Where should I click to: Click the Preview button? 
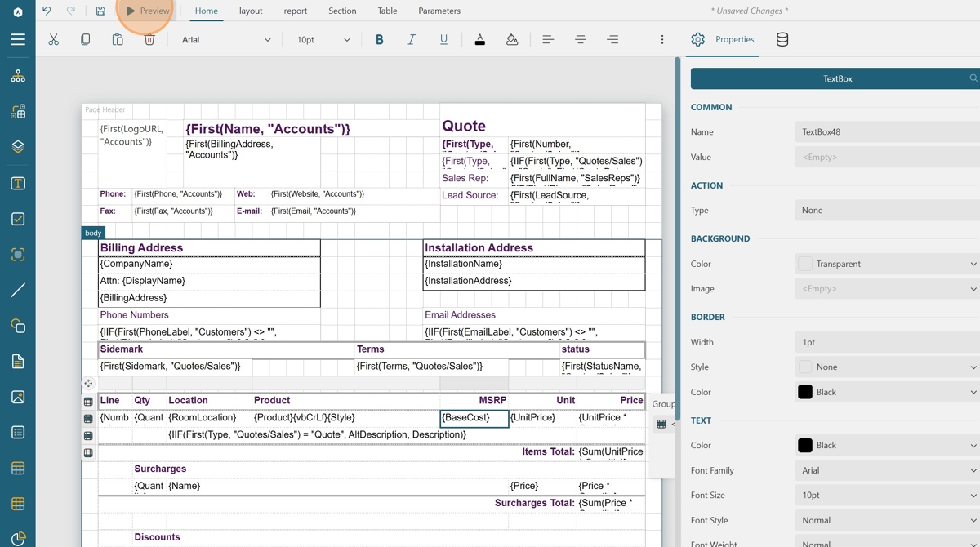148,11
